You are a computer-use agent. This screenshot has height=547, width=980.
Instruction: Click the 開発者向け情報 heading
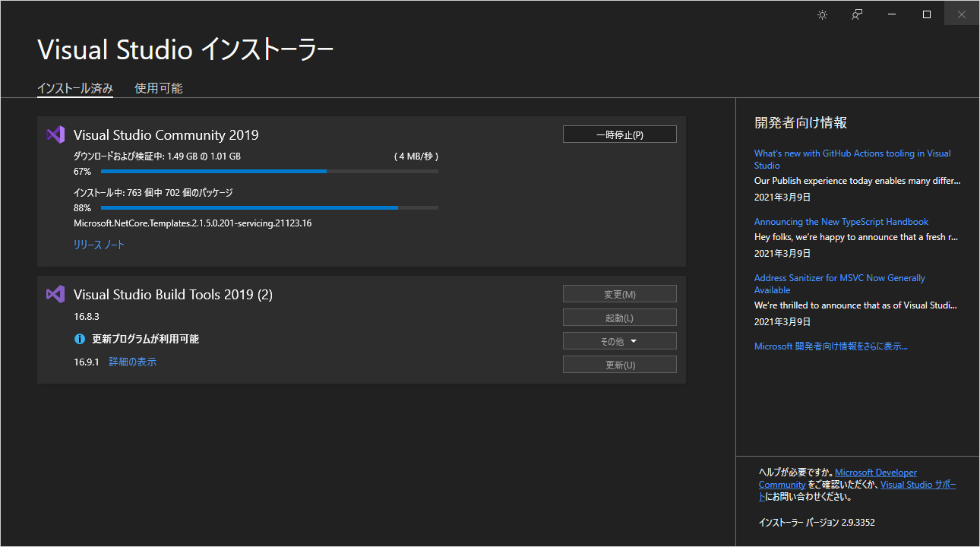801,123
